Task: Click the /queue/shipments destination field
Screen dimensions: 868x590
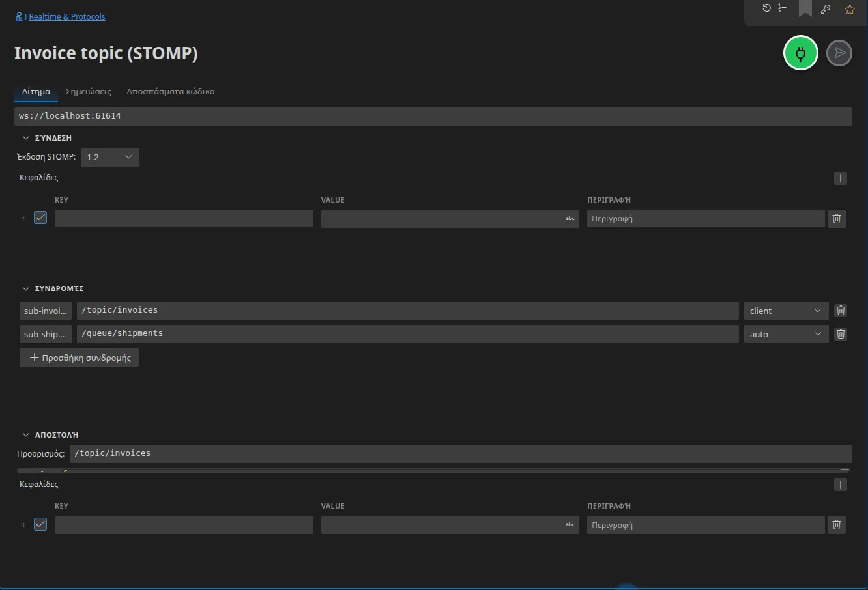Action: [x=408, y=334]
